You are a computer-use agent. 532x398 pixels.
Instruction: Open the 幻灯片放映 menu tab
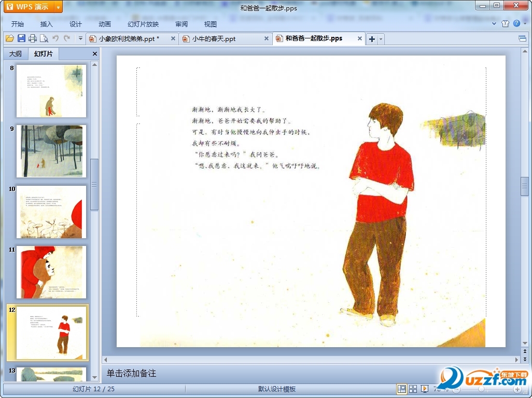[143, 24]
